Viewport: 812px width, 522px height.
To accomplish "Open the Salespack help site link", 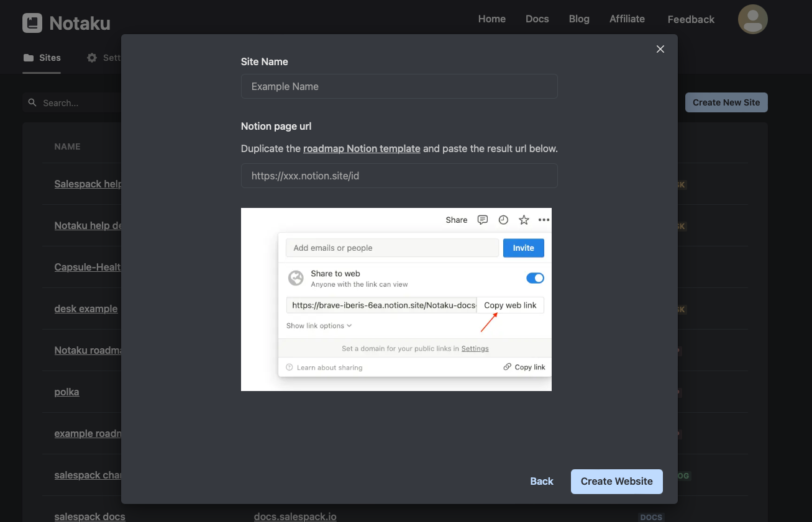I will [x=88, y=184].
